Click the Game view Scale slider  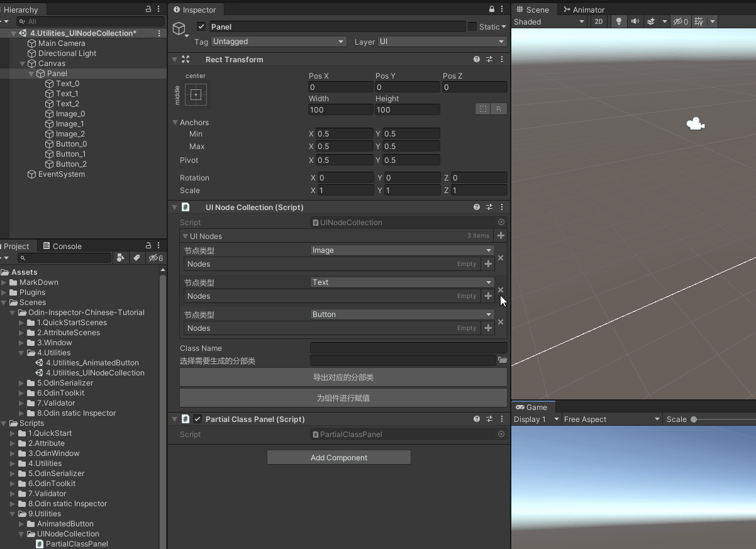pyautogui.click(x=694, y=419)
